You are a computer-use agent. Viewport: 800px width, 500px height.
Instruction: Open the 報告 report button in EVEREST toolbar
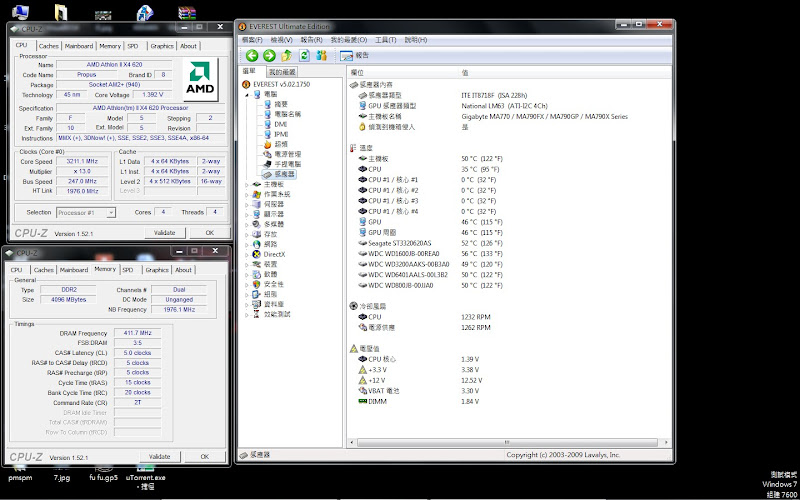point(355,55)
